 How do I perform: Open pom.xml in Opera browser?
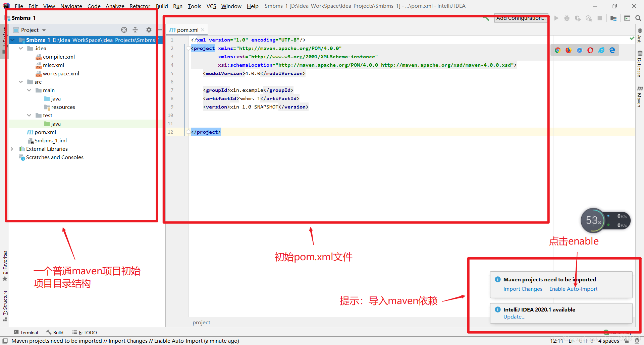click(590, 50)
